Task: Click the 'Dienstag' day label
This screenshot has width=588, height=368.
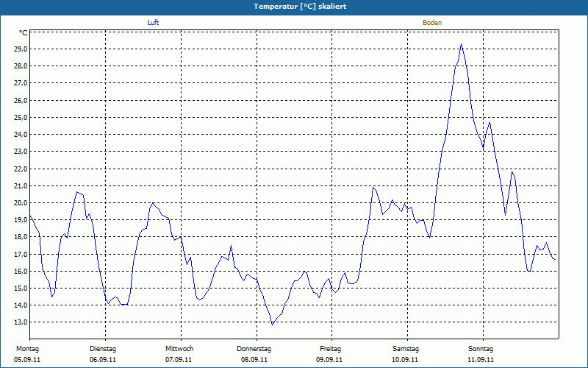Action: click(103, 349)
